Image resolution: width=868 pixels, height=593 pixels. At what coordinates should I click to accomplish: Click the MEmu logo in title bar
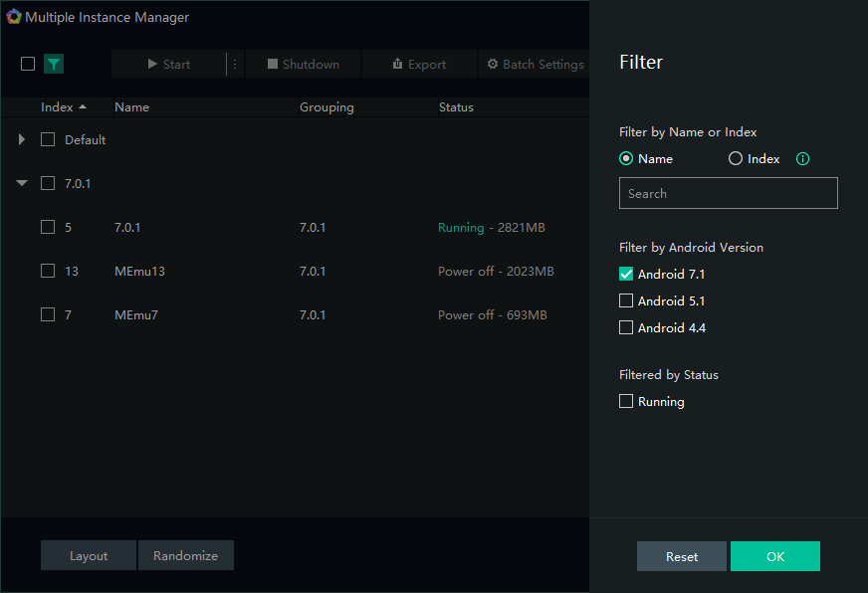coord(14,17)
